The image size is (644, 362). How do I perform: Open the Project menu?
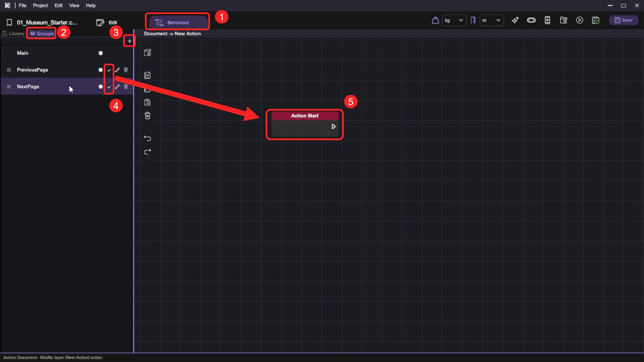[x=40, y=5]
